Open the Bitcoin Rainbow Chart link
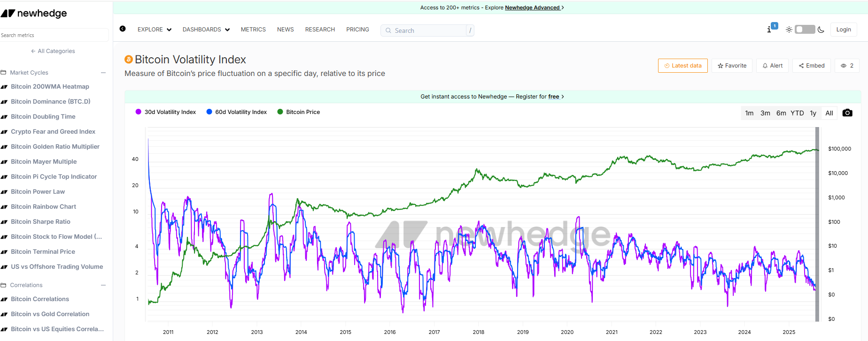 pyautogui.click(x=43, y=206)
